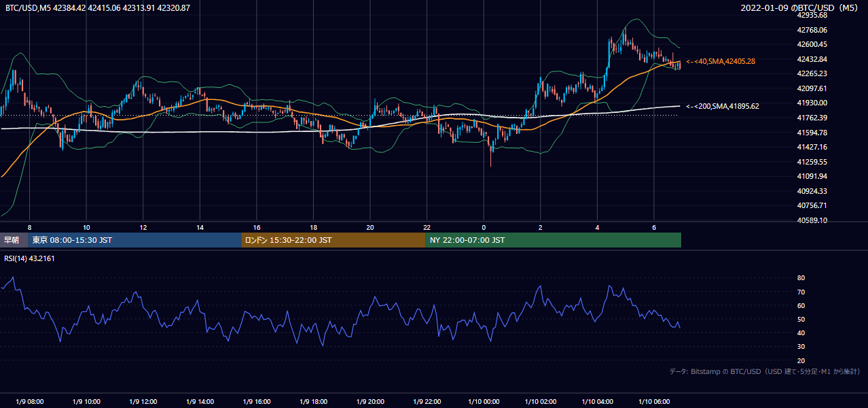Click price axis value 40924.33
The width and height of the screenshot is (868, 408).
pos(812,191)
